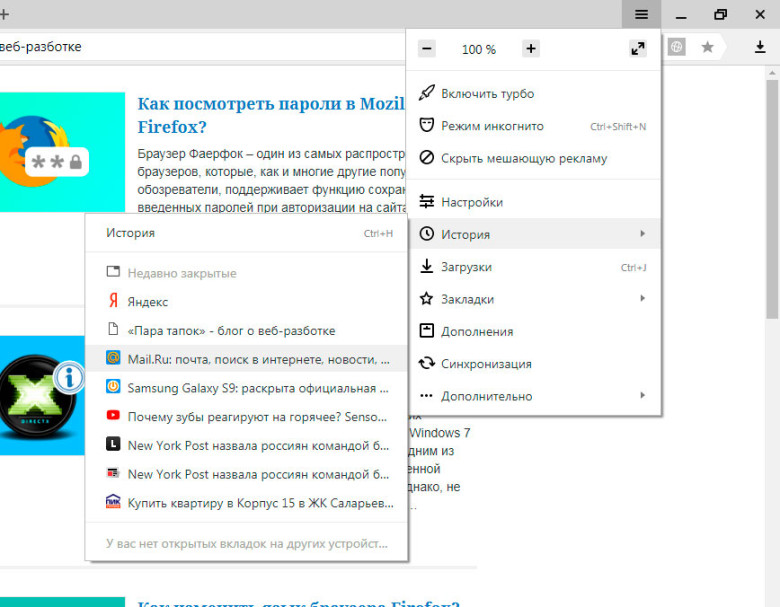Expand the Дополнительно submenu arrow
The width and height of the screenshot is (780, 607).
(643, 396)
